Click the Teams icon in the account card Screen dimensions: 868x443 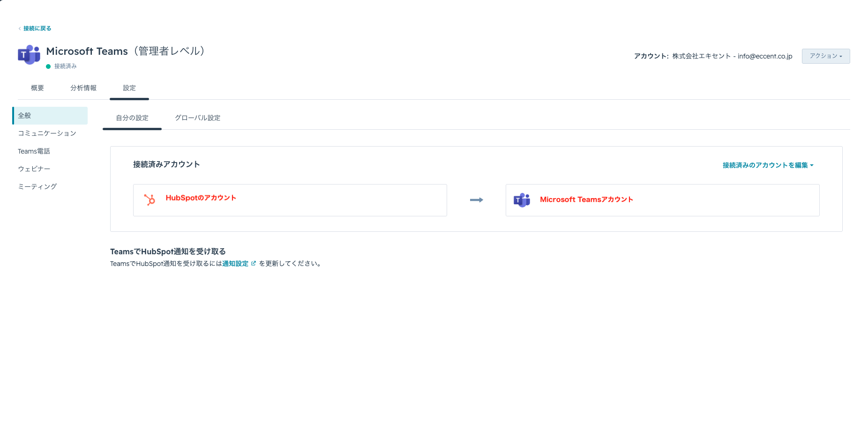(522, 200)
